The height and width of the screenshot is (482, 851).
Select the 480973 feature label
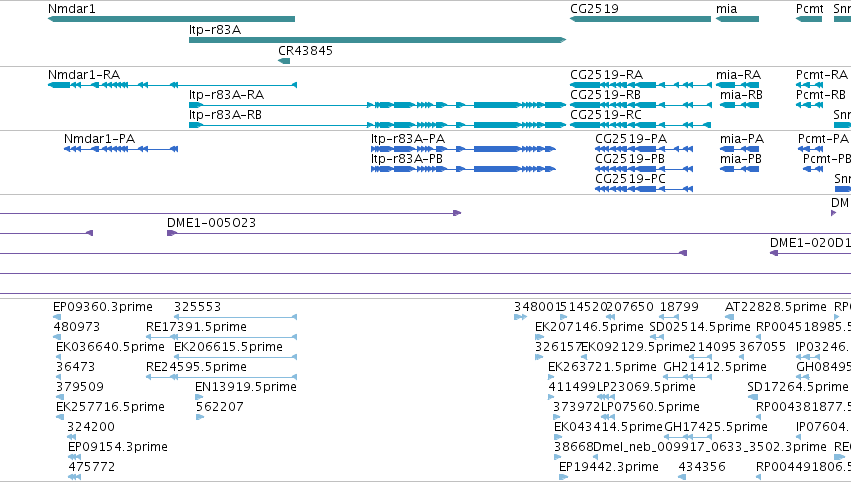77,327
